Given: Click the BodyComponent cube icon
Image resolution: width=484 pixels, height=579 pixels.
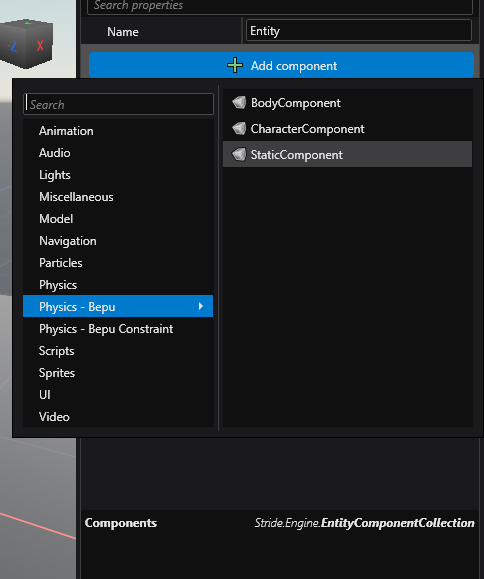Looking at the screenshot, I should pyautogui.click(x=239, y=103).
